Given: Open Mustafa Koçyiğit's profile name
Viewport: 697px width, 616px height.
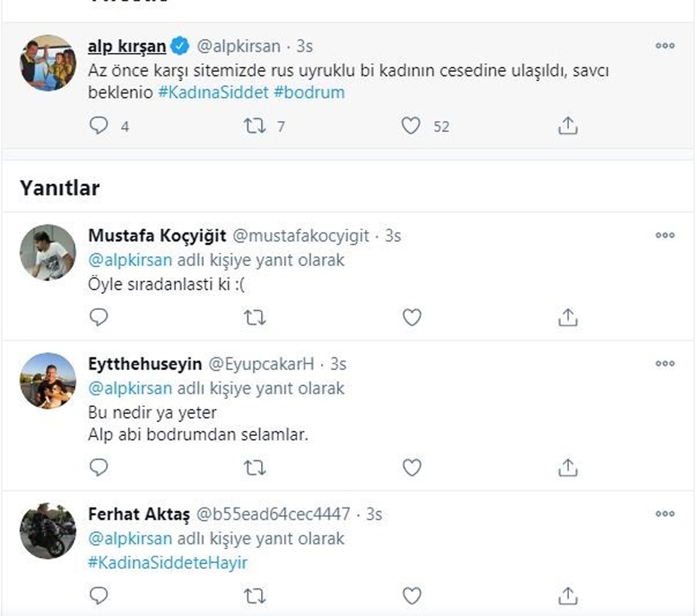Looking at the screenshot, I should 157,236.
